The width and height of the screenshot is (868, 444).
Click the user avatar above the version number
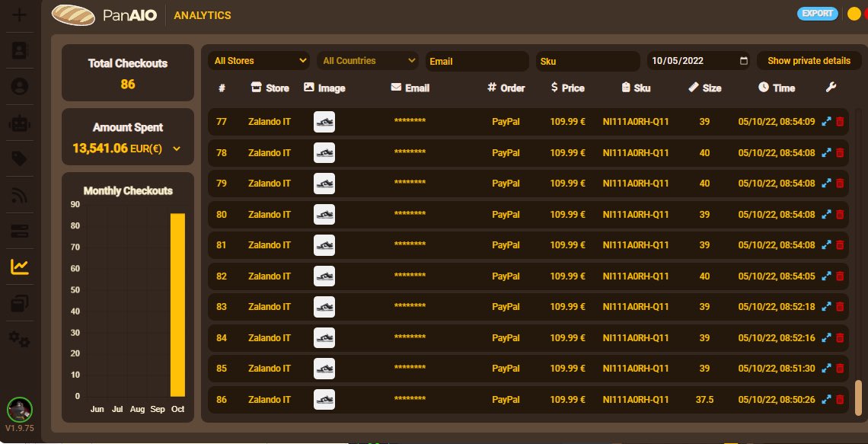20,410
